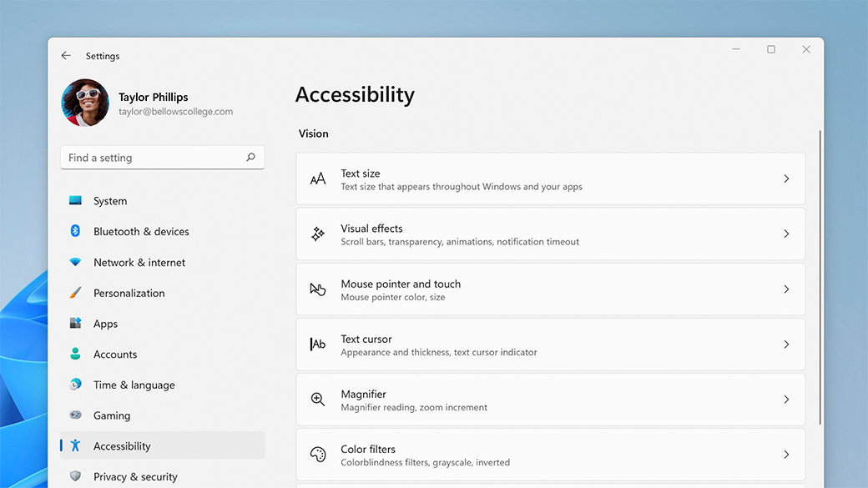Expand Text cursor chevron

[786, 345]
